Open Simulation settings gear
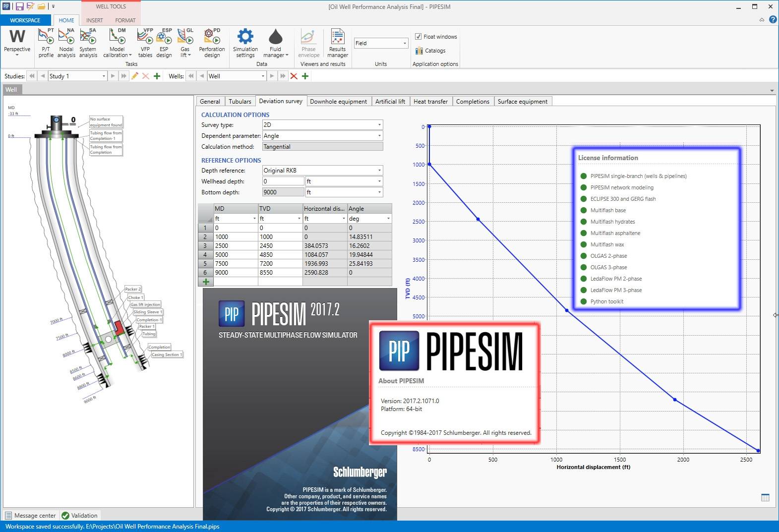Screen dimensions: 779x532 tap(245, 43)
